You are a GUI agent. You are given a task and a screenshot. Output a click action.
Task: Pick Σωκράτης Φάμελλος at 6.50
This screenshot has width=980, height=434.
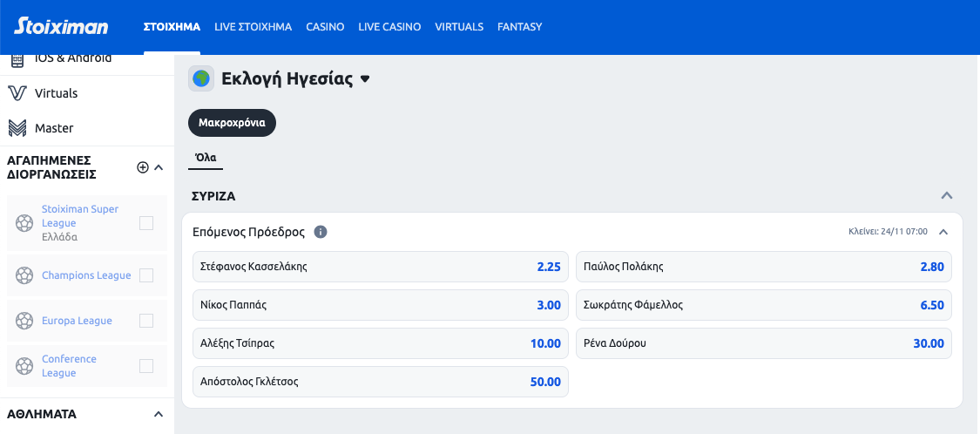click(764, 305)
